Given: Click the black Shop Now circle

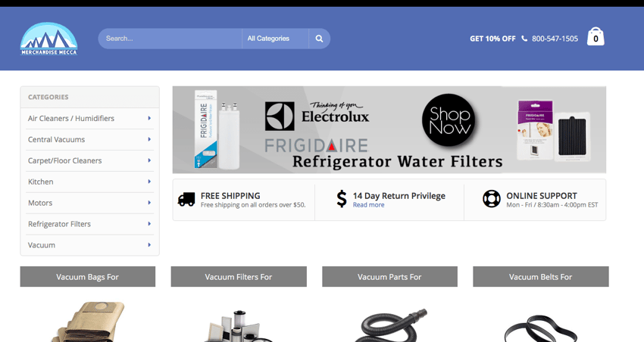Looking at the screenshot, I should (449, 120).
